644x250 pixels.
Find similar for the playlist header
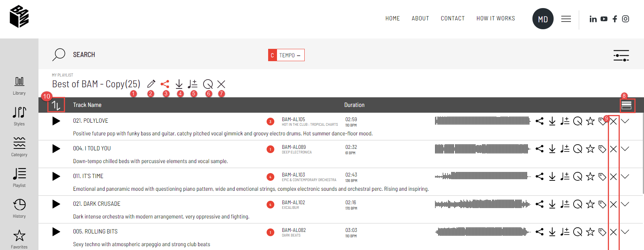(x=208, y=84)
